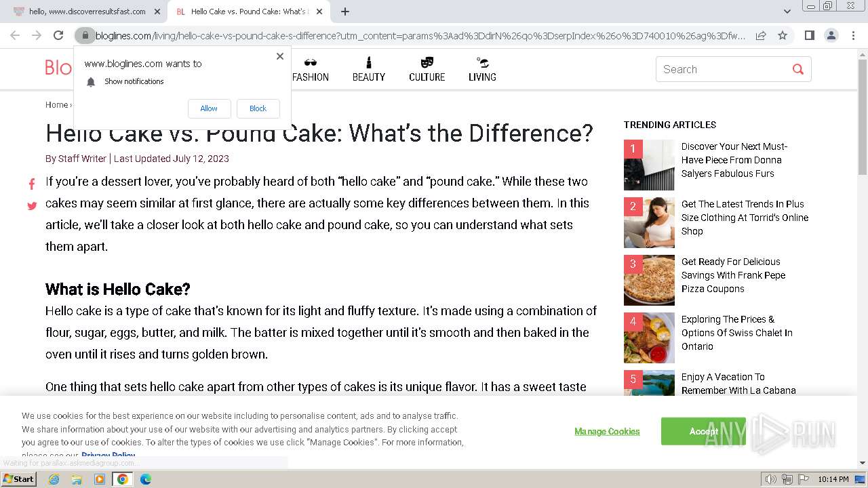The height and width of the screenshot is (488, 868).
Task: Open the La Cabana vacation article
Action: tap(738, 384)
